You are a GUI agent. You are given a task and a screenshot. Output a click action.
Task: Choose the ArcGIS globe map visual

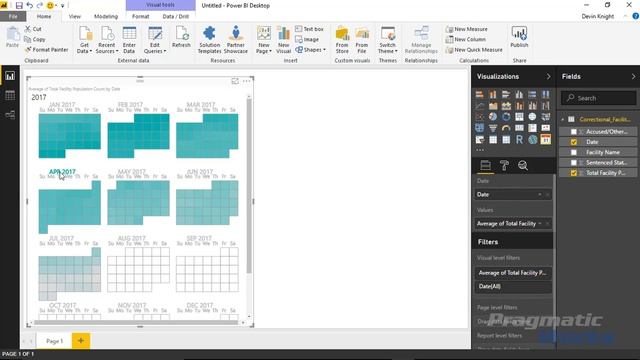coord(532,140)
